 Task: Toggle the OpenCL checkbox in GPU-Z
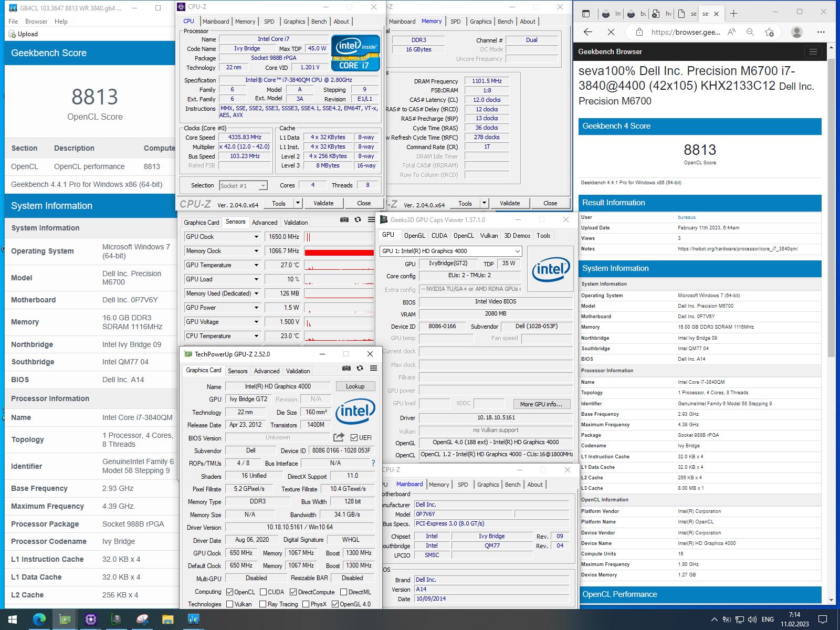point(229,592)
